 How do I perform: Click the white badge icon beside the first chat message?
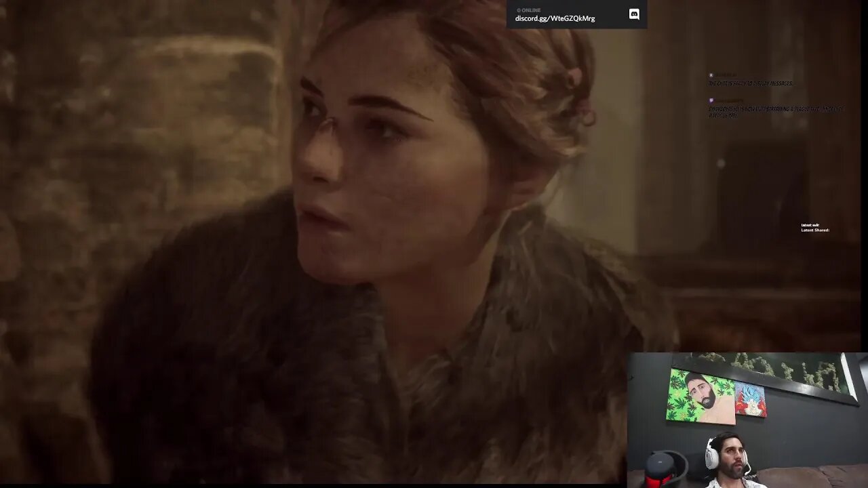pos(711,75)
